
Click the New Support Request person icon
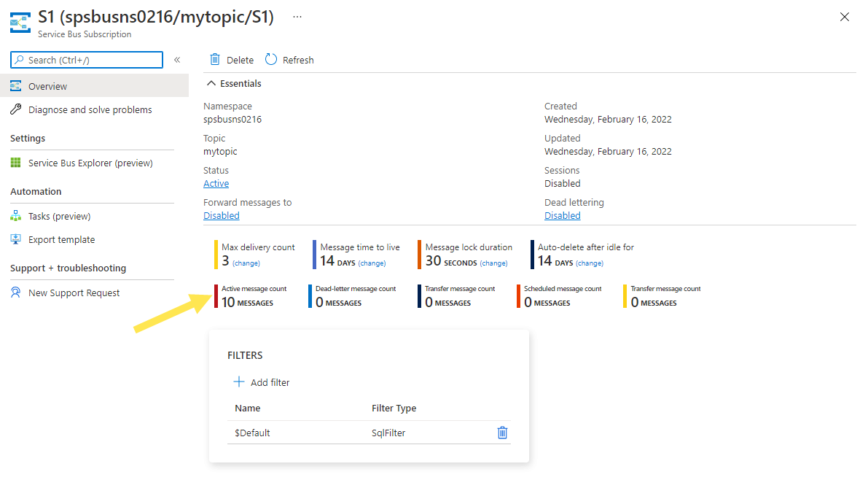coord(16,293)
